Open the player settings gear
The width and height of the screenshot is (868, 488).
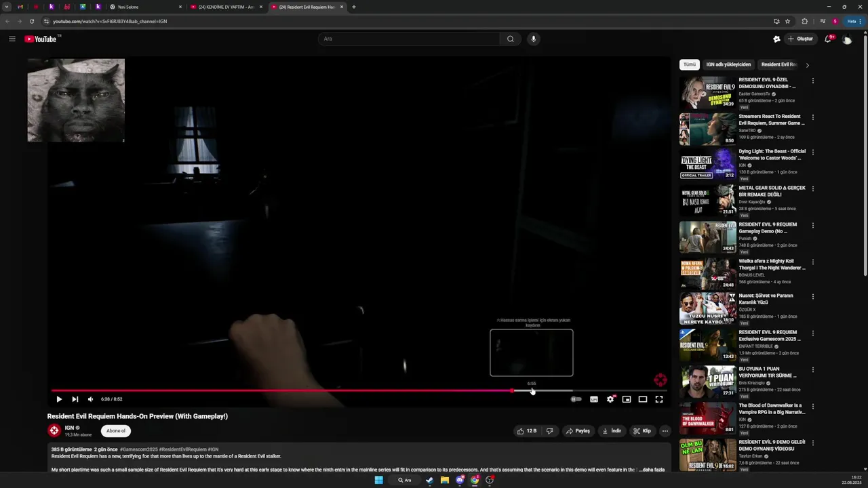610,399
